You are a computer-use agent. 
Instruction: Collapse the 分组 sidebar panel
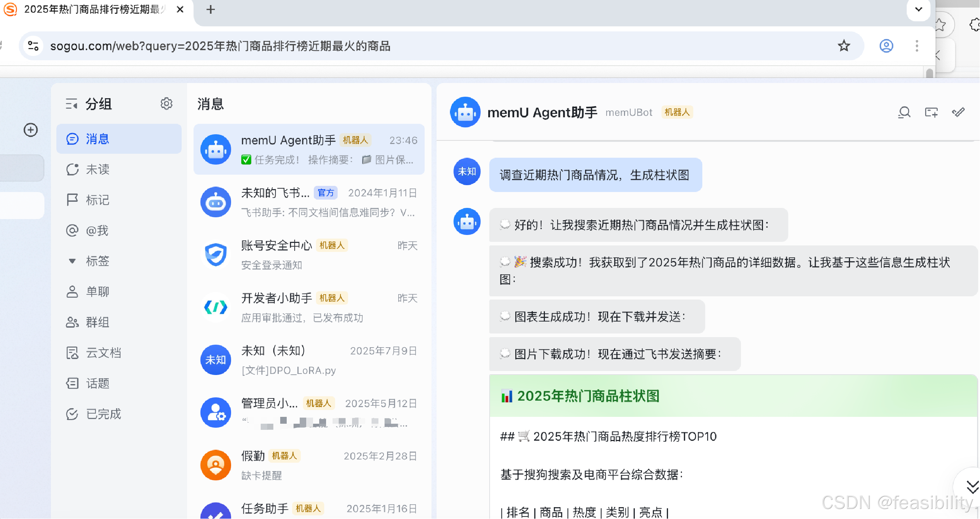pyautogui.click(x=71, y=104)
